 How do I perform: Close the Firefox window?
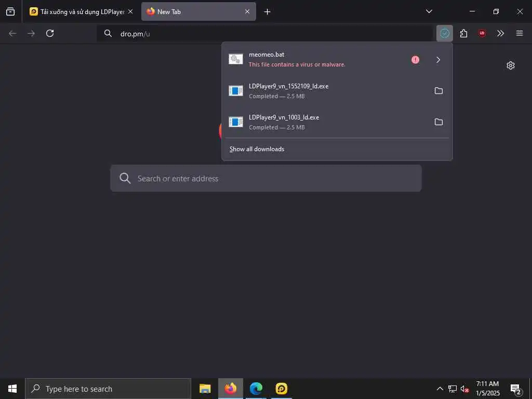(x=520, y=11)
